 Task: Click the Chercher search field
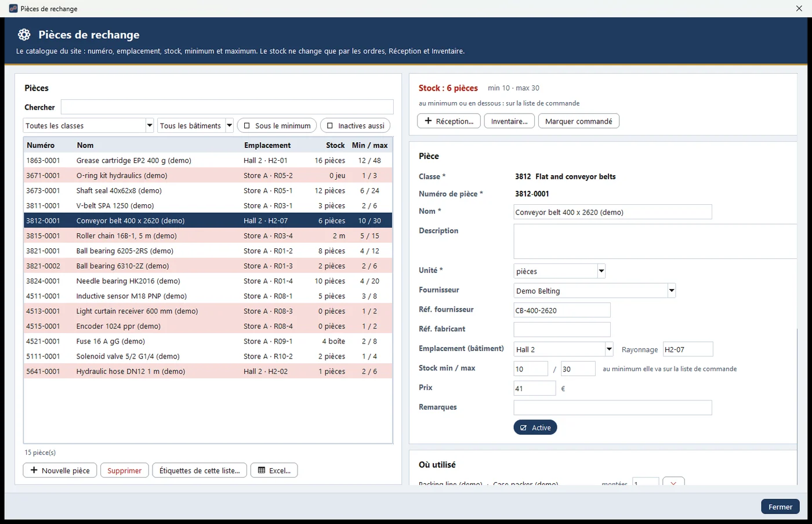click(227, 107)
